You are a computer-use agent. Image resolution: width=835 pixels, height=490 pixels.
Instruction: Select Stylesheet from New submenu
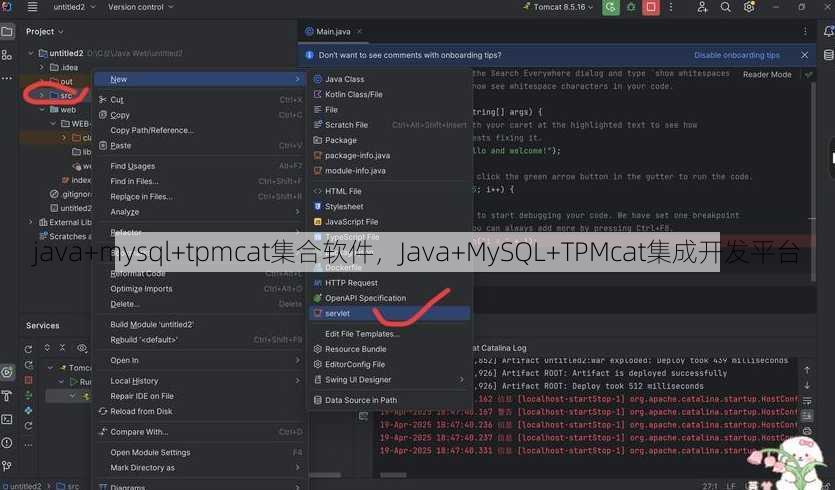tap(389, 206)
